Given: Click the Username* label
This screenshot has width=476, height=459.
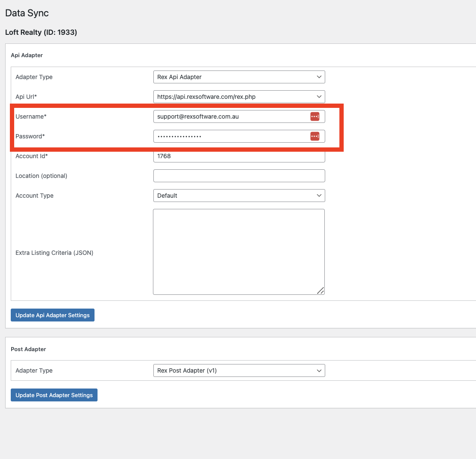Looking at the screenshot, I should [31, 116].
